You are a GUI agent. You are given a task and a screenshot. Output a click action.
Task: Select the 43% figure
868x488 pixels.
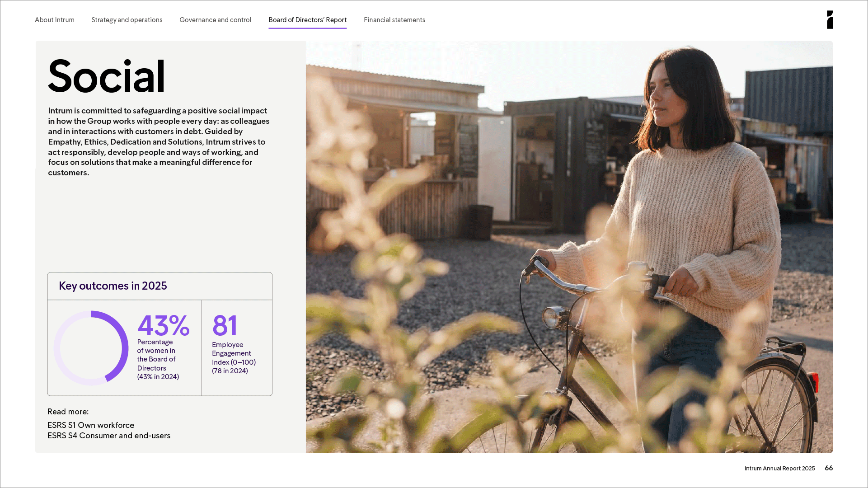[163, 325]
